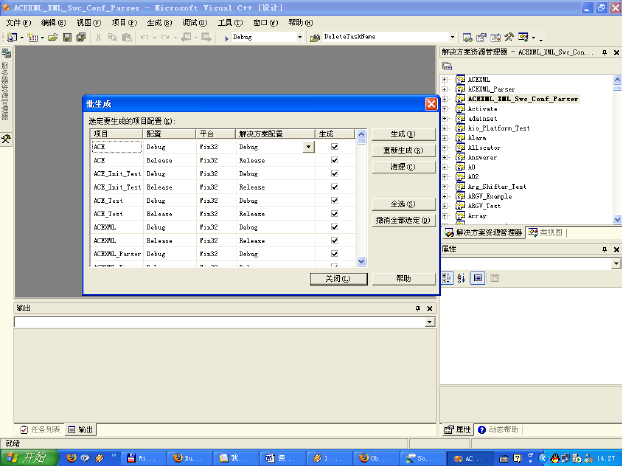The height and width of the screenshot is (466, 622).
Task: Click scroll down arrow in Solution Explorer
Action: [617, 219]
